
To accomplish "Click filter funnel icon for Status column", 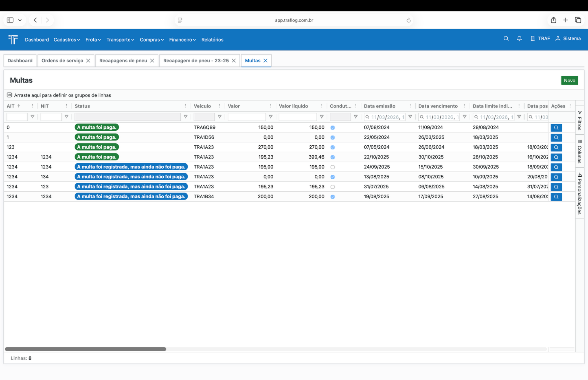I will [185, 117].
